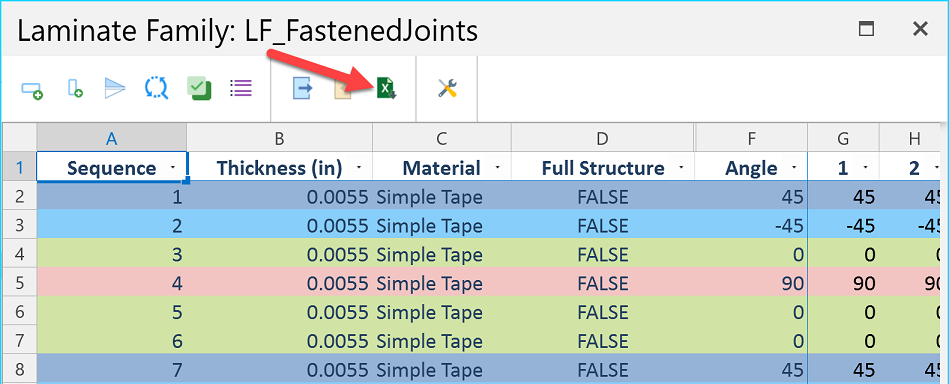Open the Full Structure filter dropdown
The image size is (949, 384).
(681, 168)
